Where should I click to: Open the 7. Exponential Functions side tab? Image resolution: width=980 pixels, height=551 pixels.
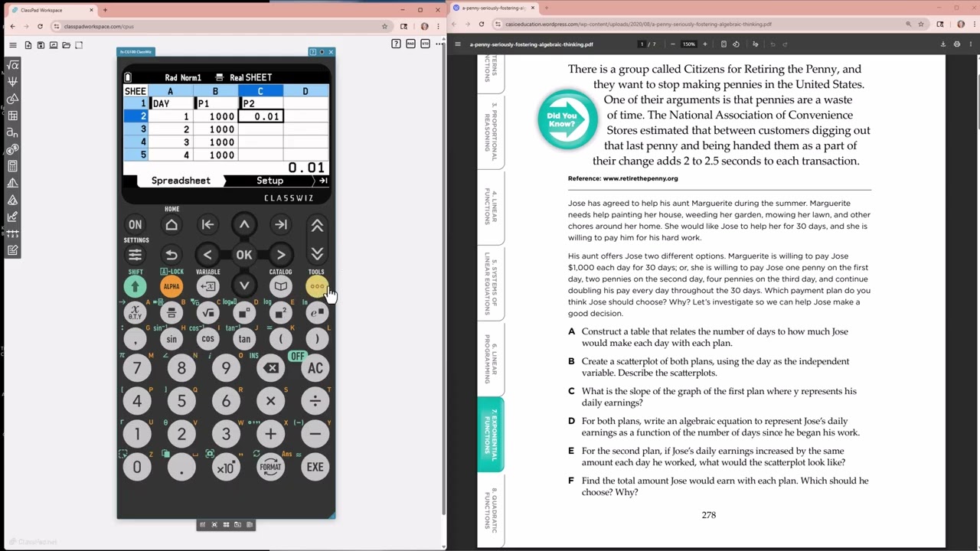(x=491, y=434)
